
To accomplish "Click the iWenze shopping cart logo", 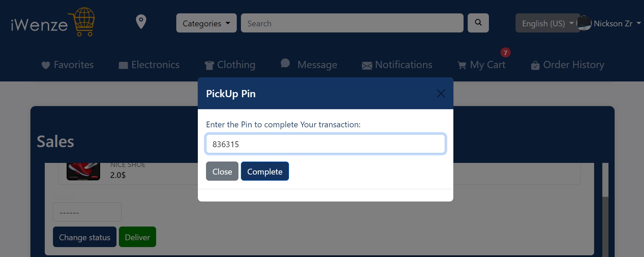I will pyautogui.click(x=53, y=22).
